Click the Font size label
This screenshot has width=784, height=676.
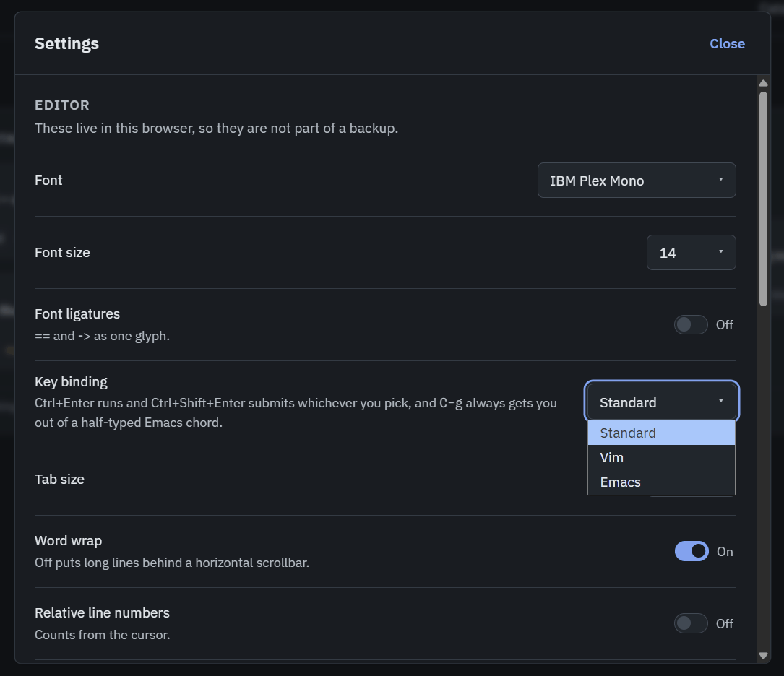[x=62, y=252]
